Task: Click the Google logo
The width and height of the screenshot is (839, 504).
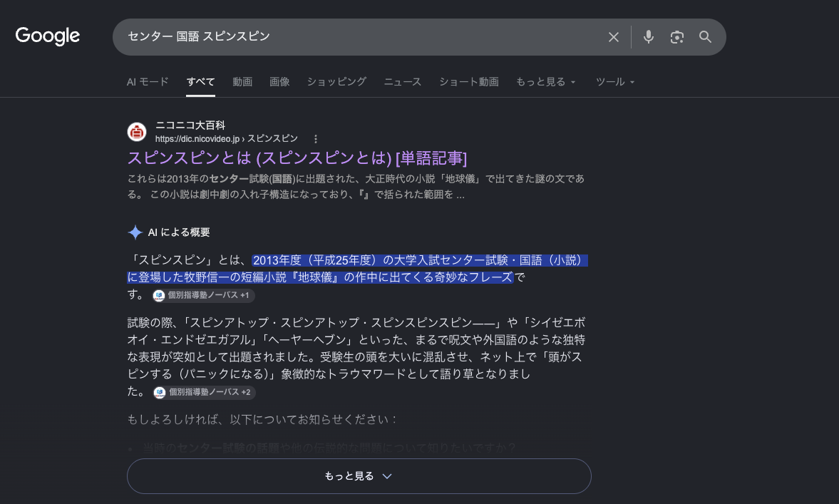Action: [48, 36]
